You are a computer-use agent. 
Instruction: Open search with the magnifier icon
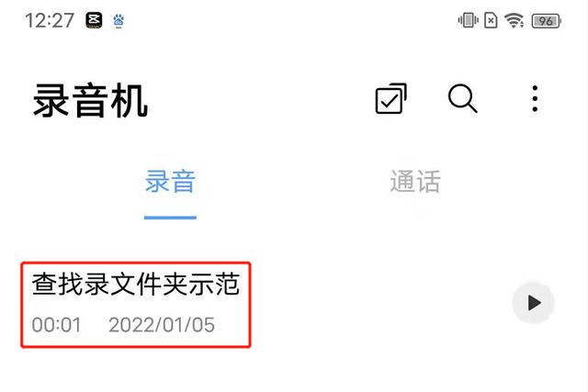click(x=462, y=98)
